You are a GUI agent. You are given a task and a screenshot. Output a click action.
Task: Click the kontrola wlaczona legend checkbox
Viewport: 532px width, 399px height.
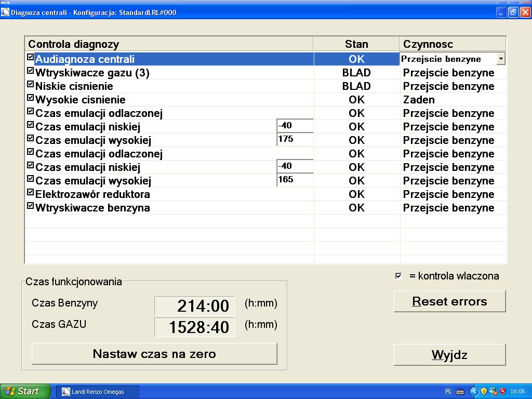click(398, 276)
